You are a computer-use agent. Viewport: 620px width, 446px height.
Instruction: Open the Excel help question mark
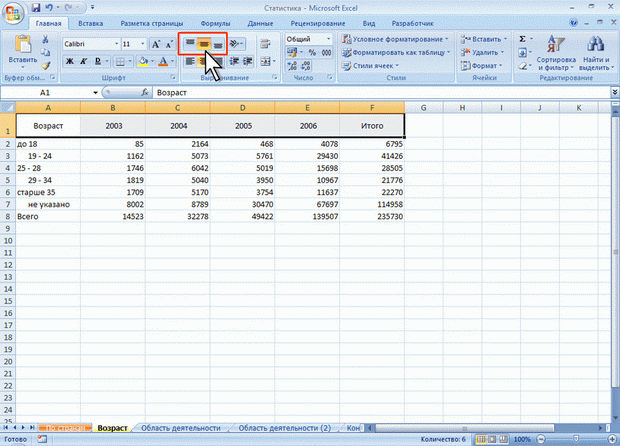click(x=574, y=23)
